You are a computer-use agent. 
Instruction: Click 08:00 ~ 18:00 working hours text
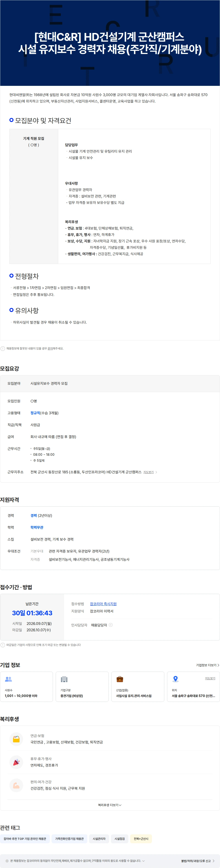44,455
